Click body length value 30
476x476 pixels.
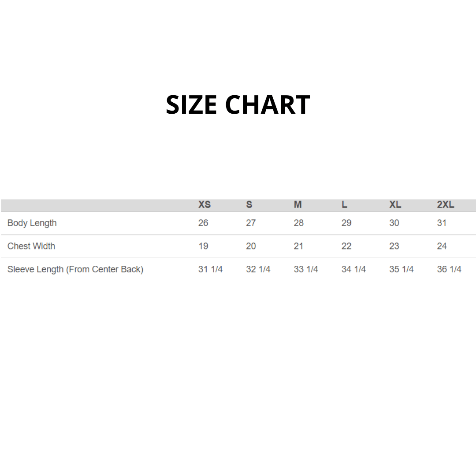(x=394, y=223)
